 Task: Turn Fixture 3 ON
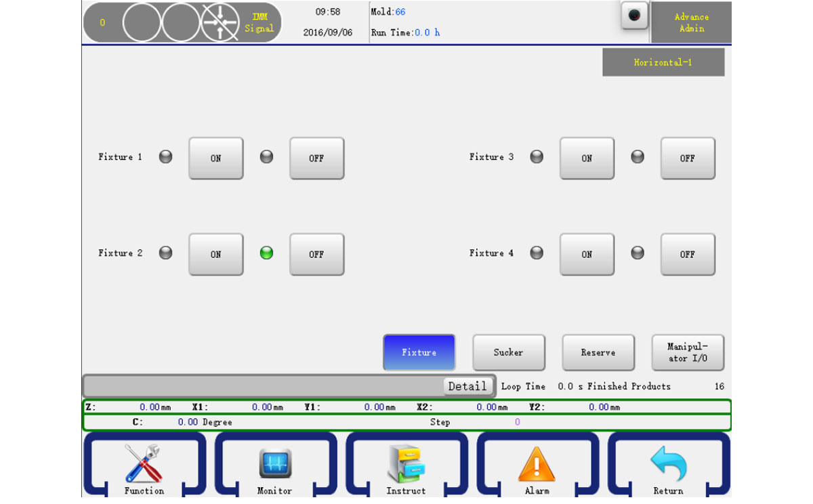pos(587,159)
